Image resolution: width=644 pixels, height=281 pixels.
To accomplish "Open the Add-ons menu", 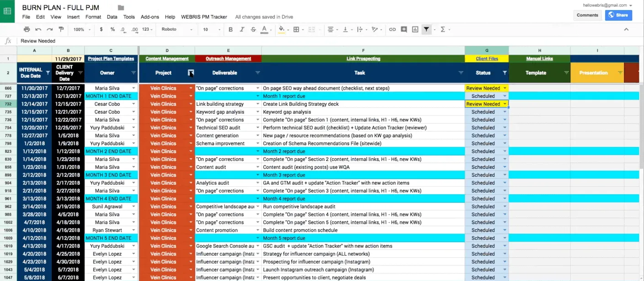I will click(149, 17).
